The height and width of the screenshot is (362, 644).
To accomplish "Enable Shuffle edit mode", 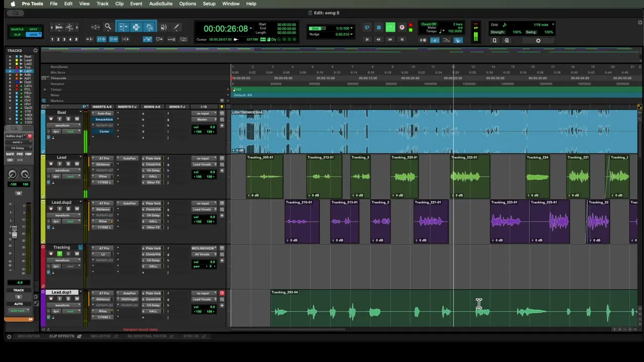I will (18, 29).
